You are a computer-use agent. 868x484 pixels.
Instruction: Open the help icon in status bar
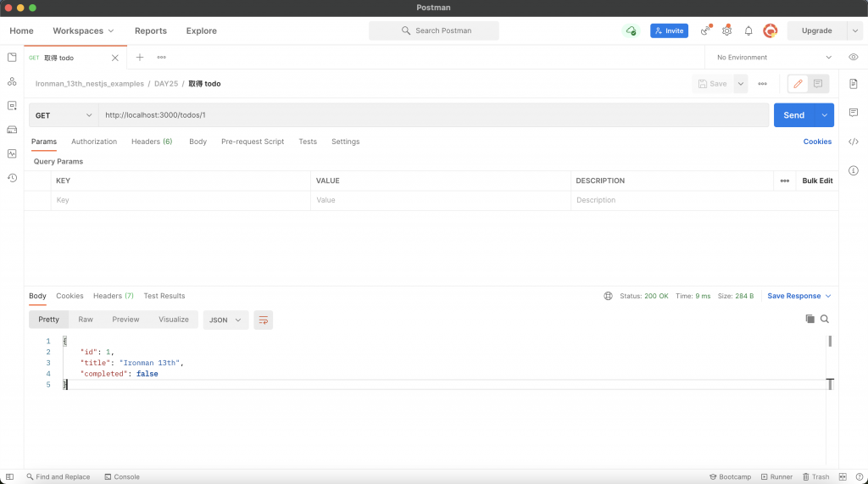860,477
